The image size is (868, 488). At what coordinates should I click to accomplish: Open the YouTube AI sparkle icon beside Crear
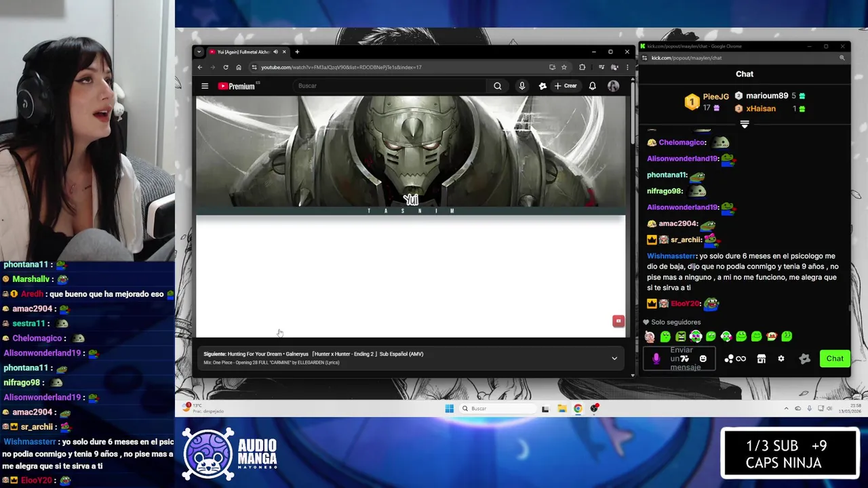point(542,86)
